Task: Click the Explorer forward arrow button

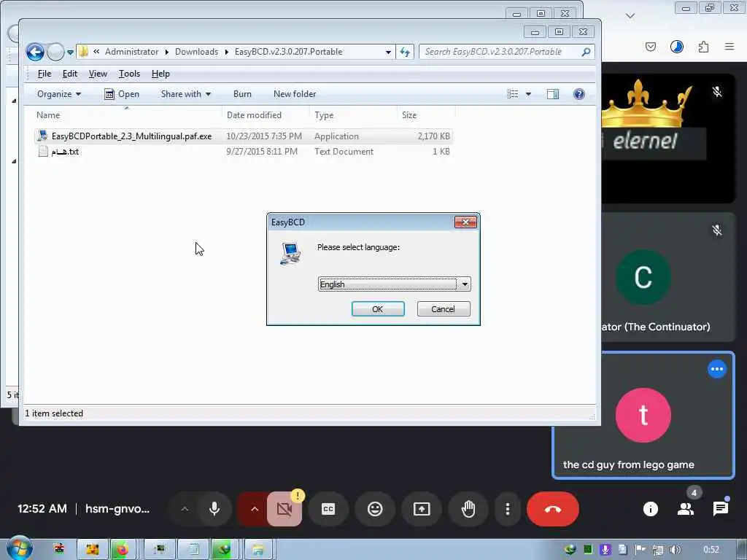Action: 55,52
